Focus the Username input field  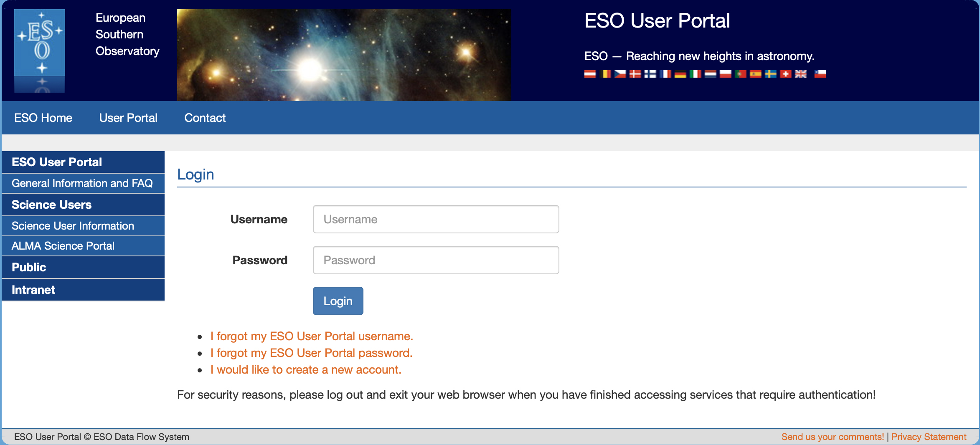tap(436, 219)
